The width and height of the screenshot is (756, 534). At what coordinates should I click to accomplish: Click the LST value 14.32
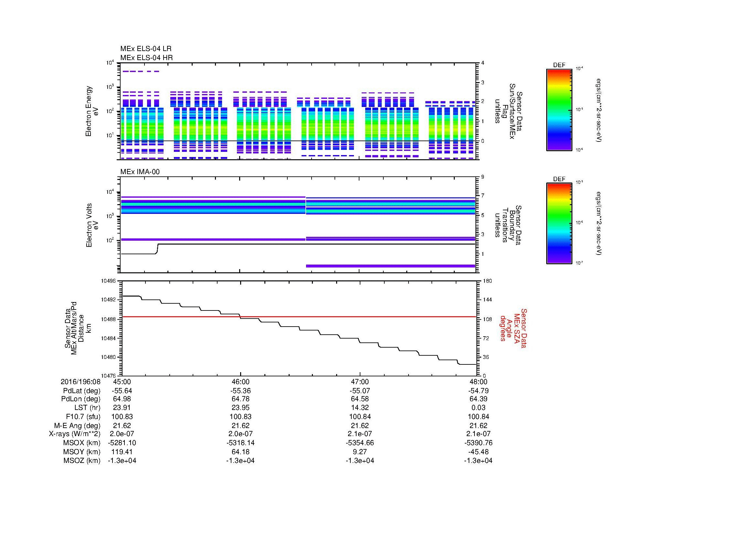(x=359, y=408)
